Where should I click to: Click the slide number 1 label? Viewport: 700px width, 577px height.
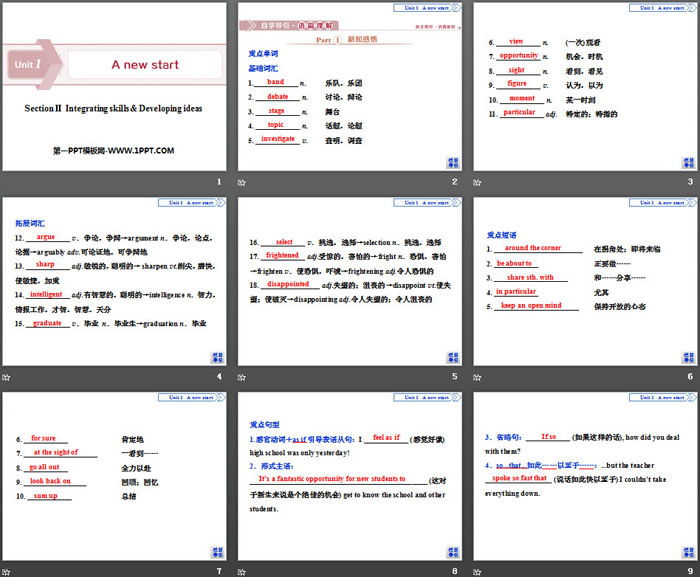coord(219,182)
